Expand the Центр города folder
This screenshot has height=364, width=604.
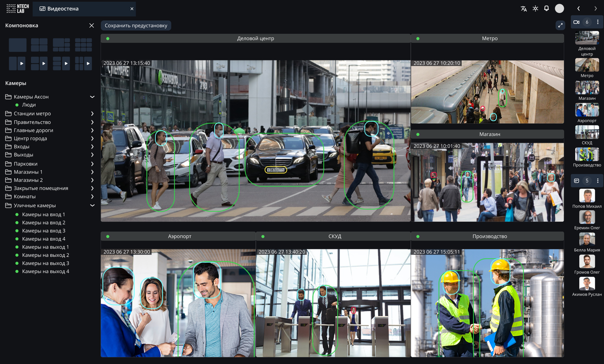(x=92, y=138)
